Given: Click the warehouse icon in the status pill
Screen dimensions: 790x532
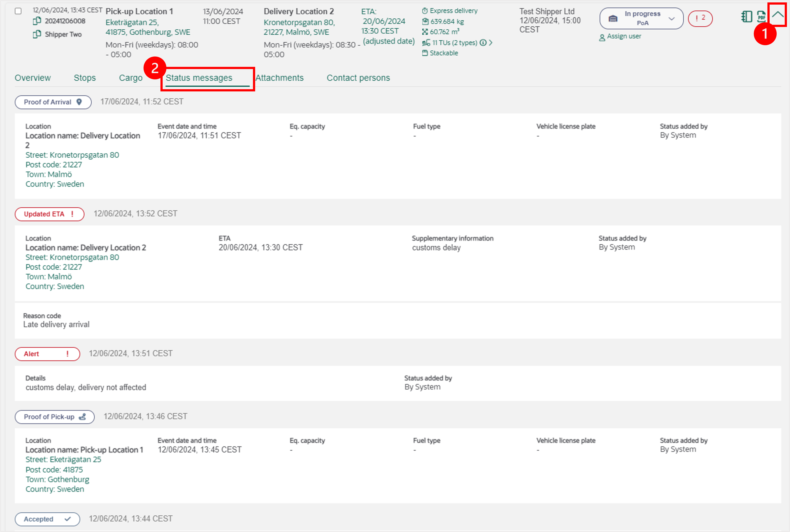Looking at the screenshot, I should coord(613,18).
